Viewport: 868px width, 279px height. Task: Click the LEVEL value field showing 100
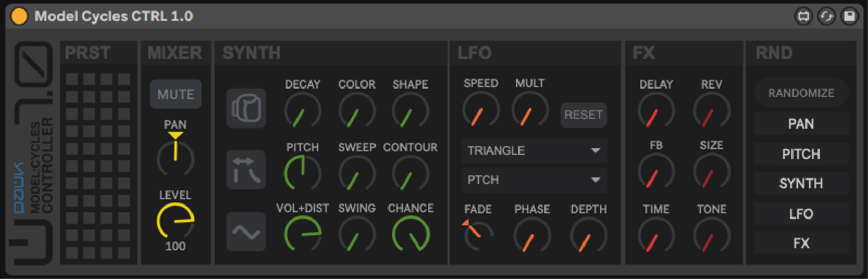click(175, 246)
